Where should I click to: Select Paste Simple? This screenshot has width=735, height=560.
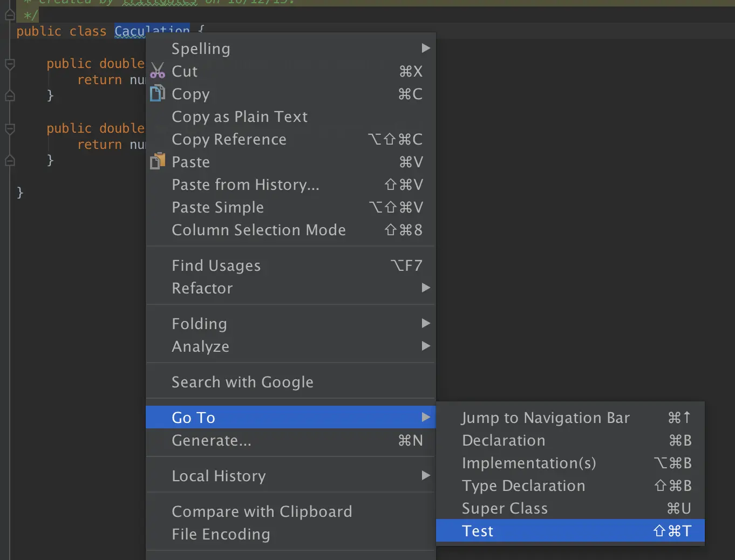(x=290, y=207)
